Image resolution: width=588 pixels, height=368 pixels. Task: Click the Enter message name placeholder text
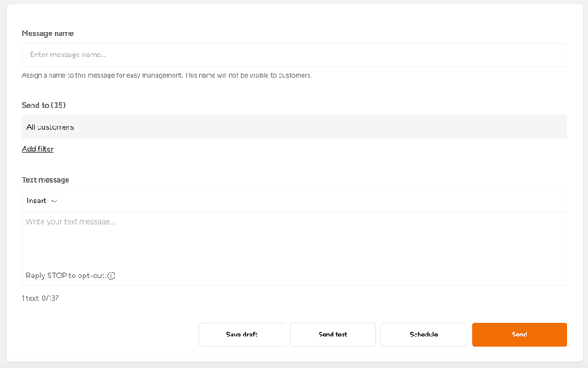click(x=68, y=55)
